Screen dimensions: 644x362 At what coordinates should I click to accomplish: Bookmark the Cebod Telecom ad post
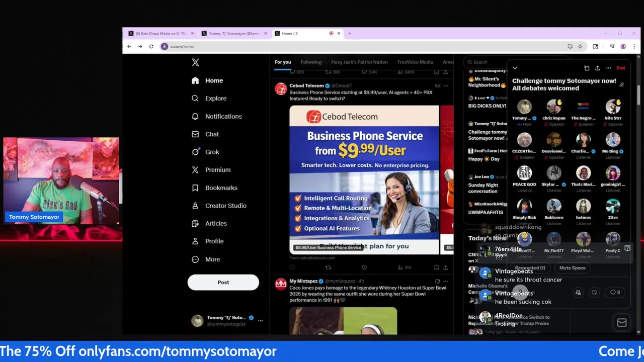tap(436, 267)
